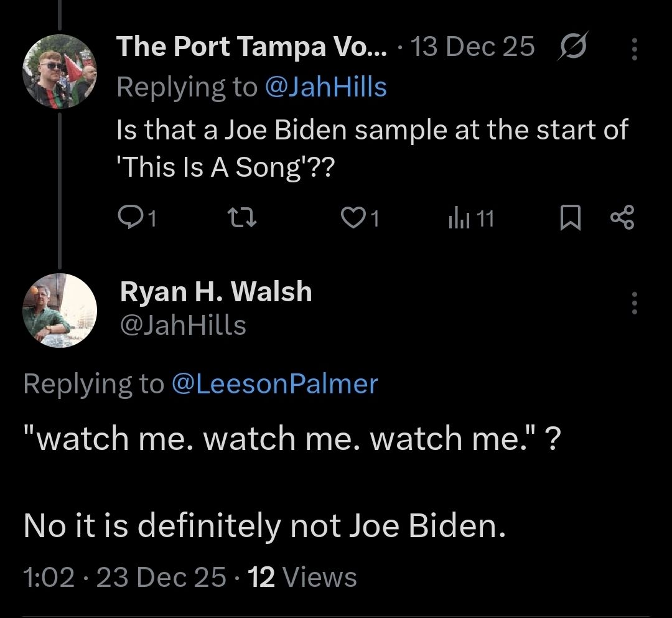Open more options on Port Tampa tweet
Viewport: 672px width, 618px height.
[634, 49]
